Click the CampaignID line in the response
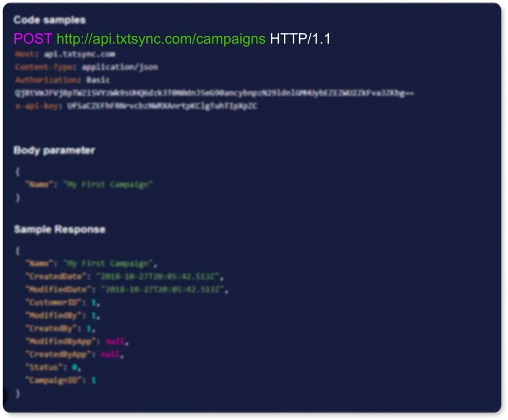The width and height of the screenshot is (508, 420). [x=61, y=380]
